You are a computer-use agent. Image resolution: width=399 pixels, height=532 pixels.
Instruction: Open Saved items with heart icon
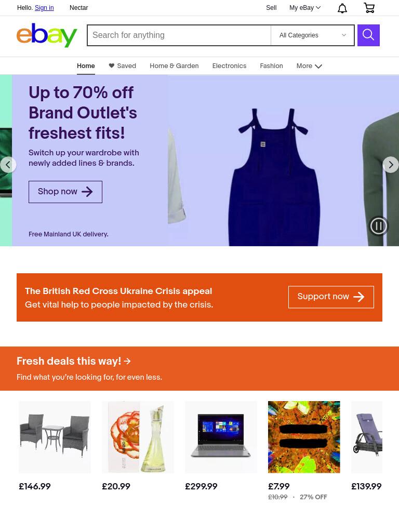[122, 66]
